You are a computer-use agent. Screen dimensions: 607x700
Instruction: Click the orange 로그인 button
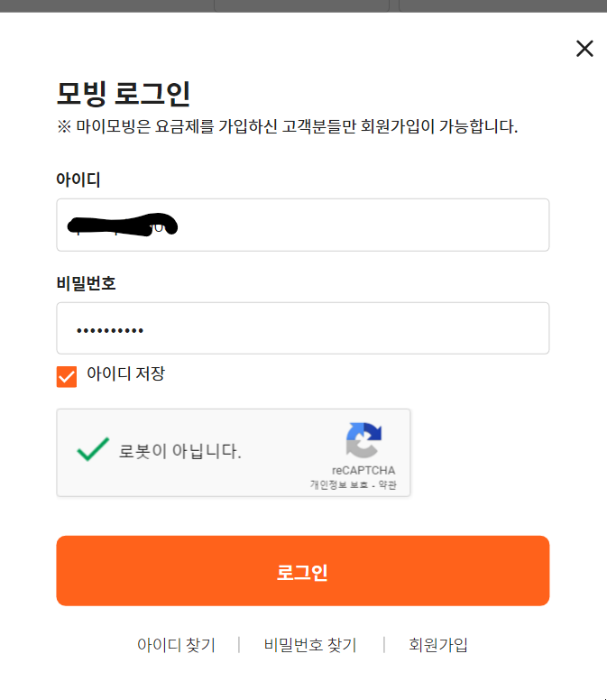tap(303, 570)
